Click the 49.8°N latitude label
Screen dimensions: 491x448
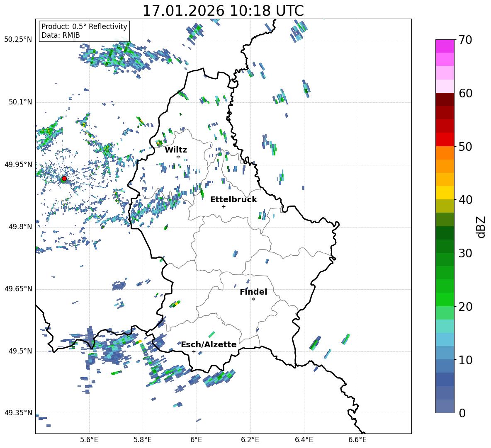(20, 227)
